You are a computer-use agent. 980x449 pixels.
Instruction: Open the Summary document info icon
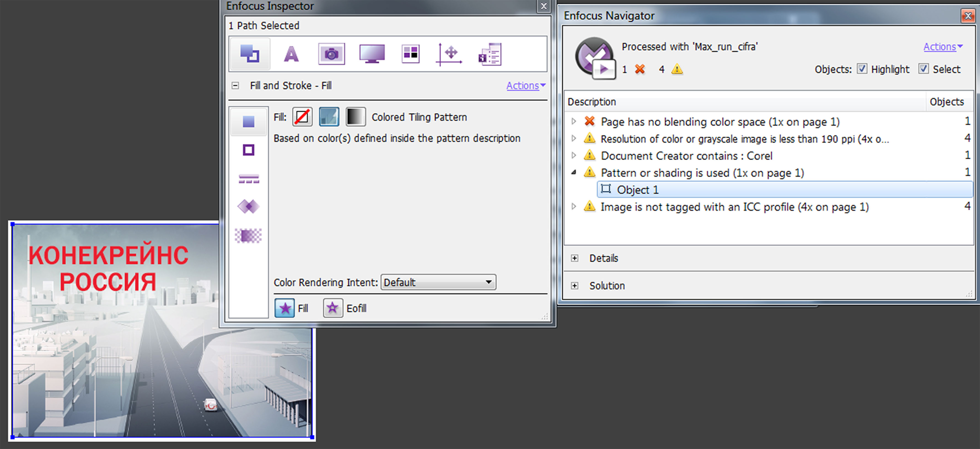pyautogui.click(x=490, y=54)
